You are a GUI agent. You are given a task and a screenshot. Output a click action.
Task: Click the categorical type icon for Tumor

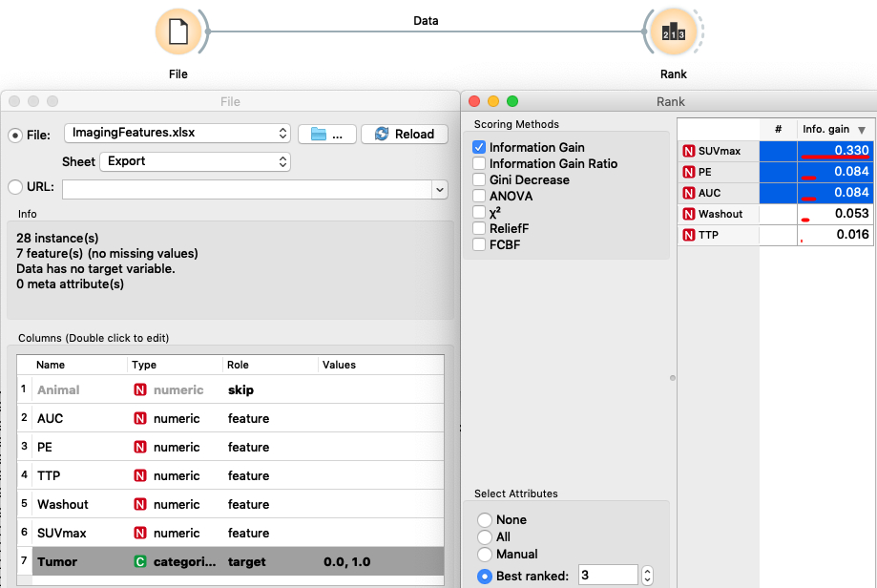tap(140, 562)
